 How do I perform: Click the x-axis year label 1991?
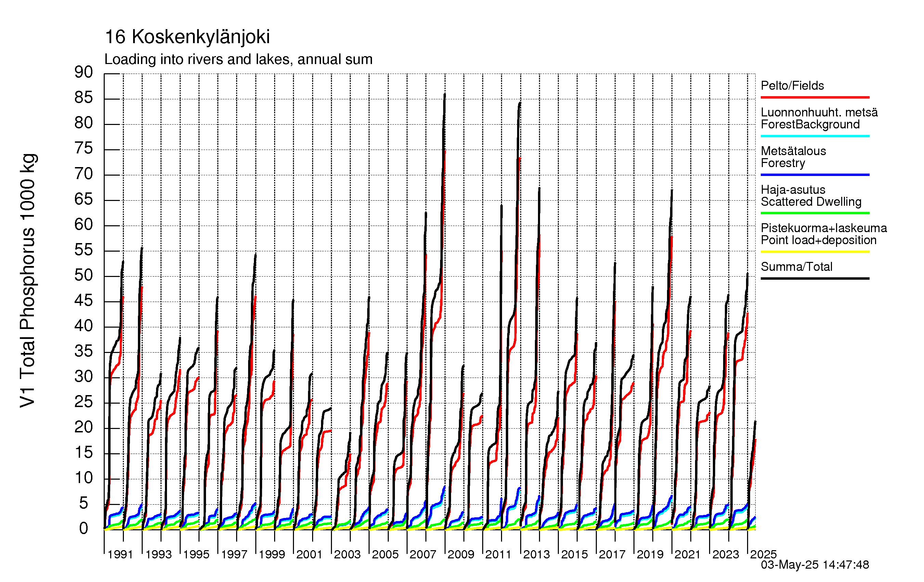[x=120, y=554]
